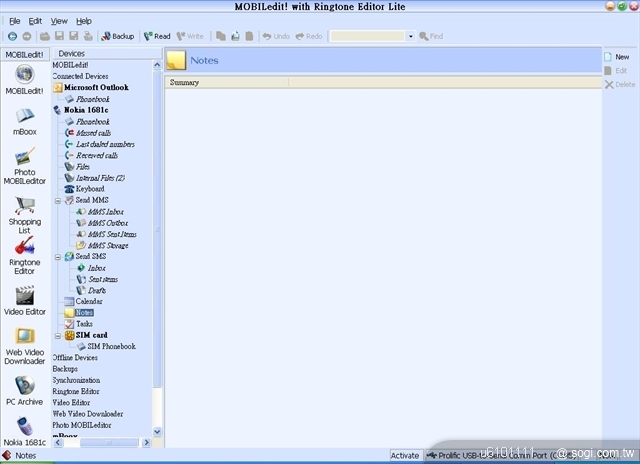Click the Activate button in status bar
Screen dimensions: 640x464
point(404,455)
